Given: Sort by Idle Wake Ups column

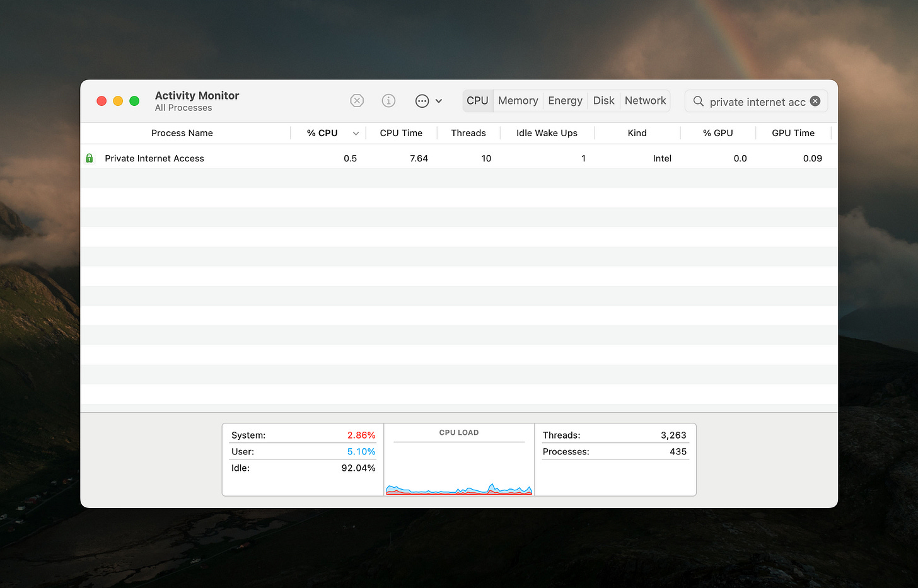Looking at the screenshot, I should click(x=547, y=133).
